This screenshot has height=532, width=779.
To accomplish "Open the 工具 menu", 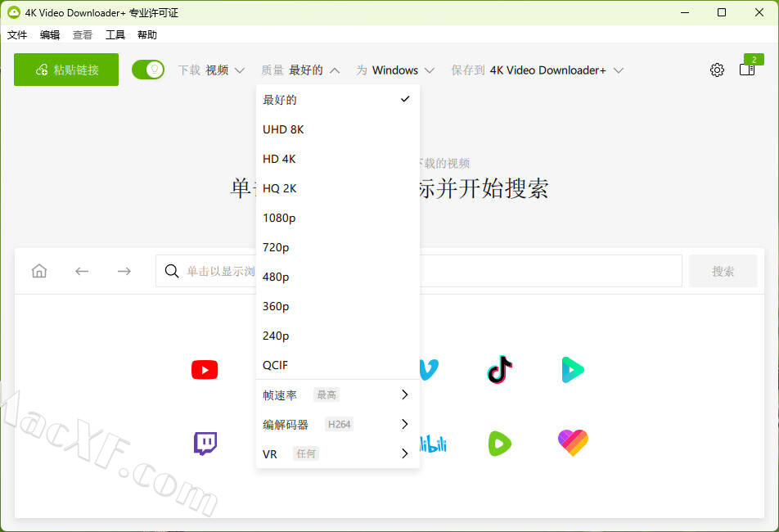I will 115,34.
